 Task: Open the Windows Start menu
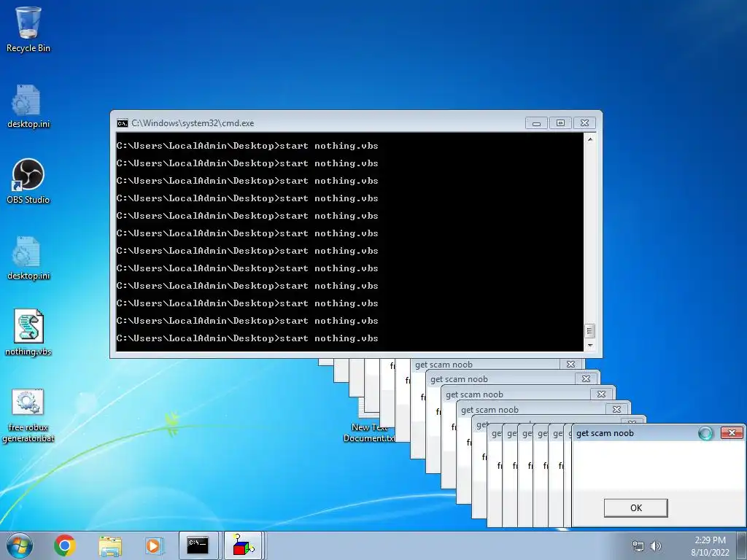click(20, 545)
